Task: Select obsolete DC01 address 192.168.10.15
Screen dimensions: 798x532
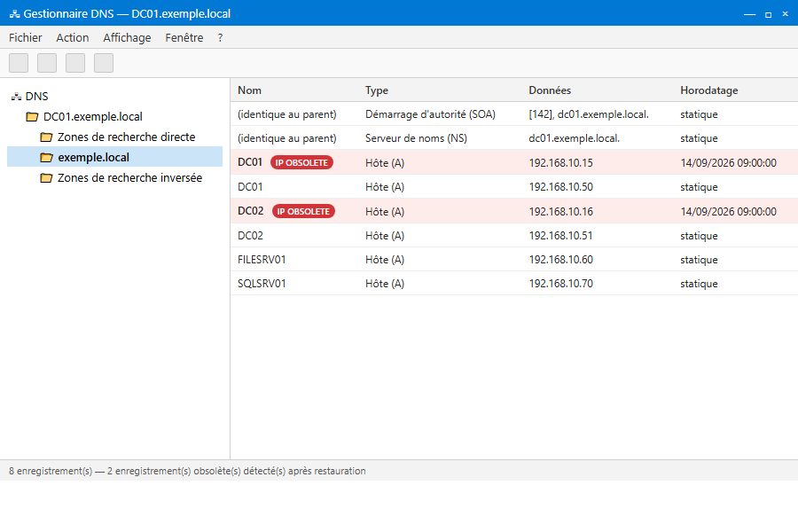Action: tap(561, 162)
